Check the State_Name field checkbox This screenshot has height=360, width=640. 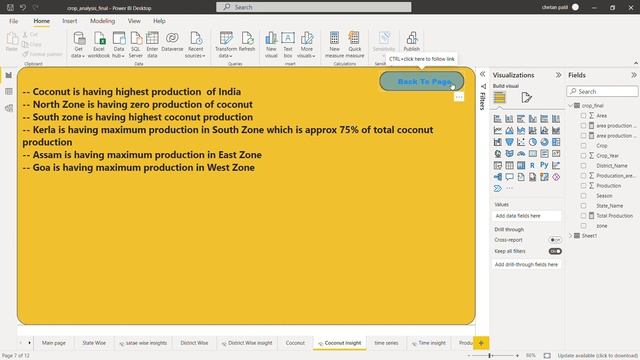[583, 206]
